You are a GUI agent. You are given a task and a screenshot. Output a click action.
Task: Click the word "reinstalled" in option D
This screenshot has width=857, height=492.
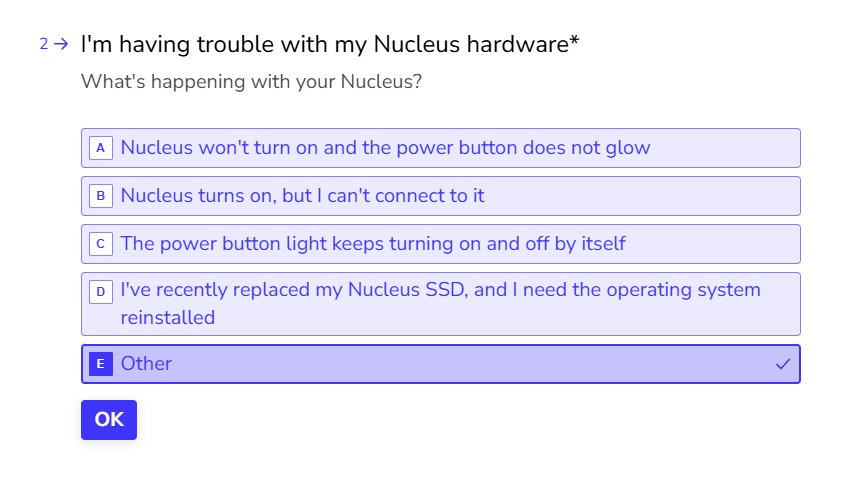click(167, 318)
